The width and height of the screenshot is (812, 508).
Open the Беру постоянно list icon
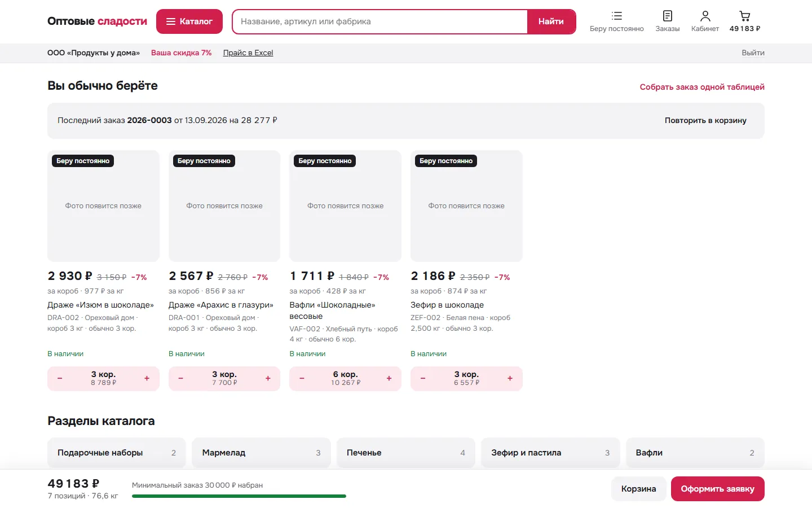616,21
